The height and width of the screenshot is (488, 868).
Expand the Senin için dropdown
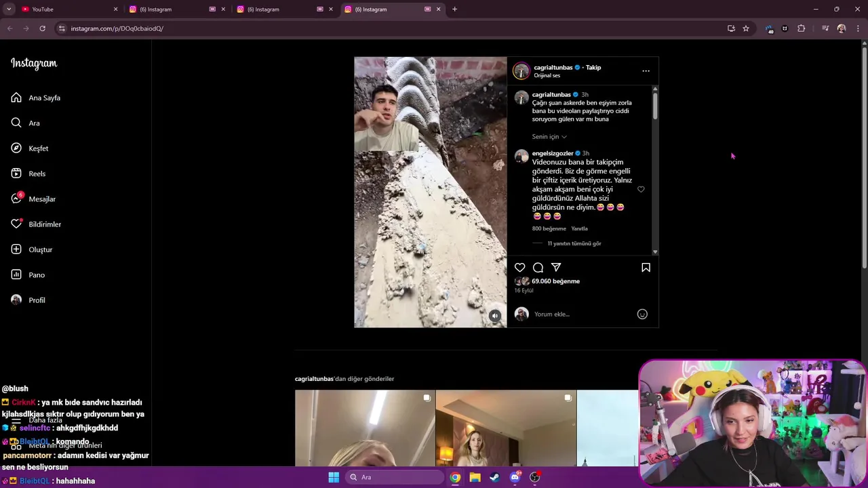pyautogui.click(x=549, y=137)
